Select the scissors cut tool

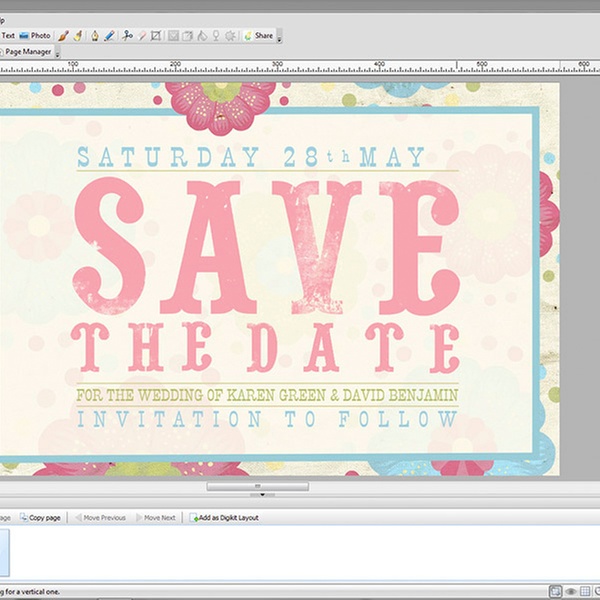[127, 35]
